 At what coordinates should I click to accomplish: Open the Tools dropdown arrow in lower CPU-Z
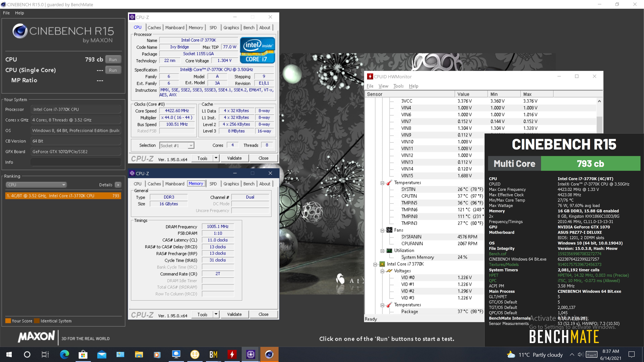point(216,314)
